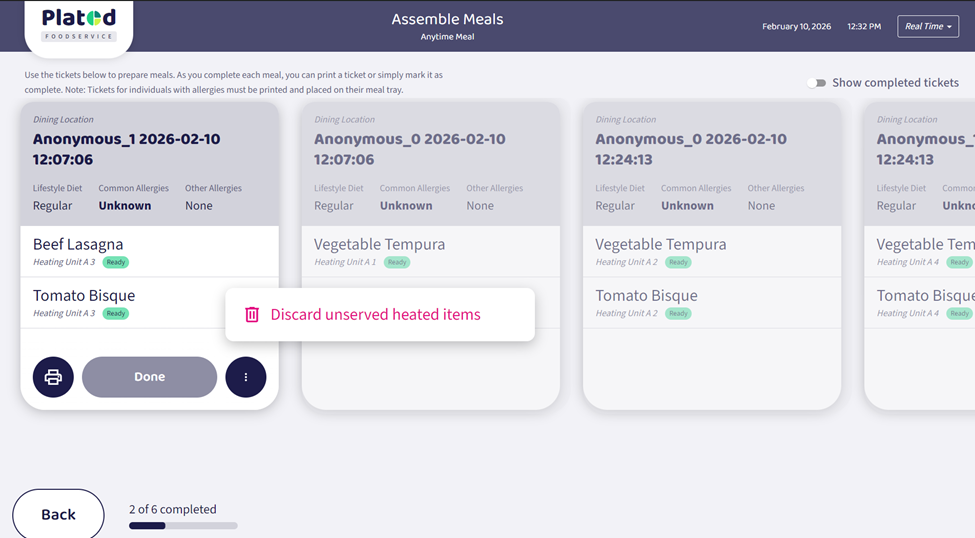
Task: Click the Ready badge for Heating Unit A 4 tempura
Action: pyautogui.click(x=959, y=262)
